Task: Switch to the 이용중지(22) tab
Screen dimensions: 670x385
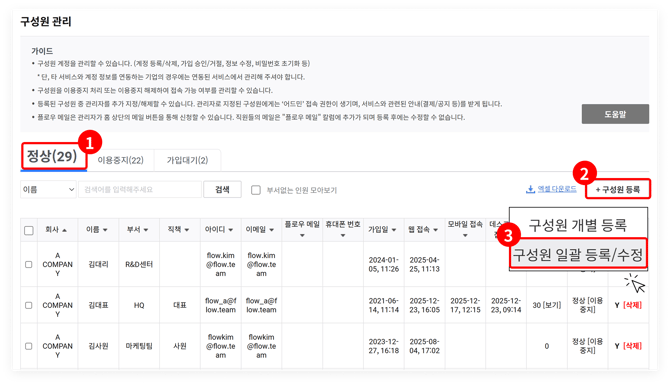Action: [120, 160]
